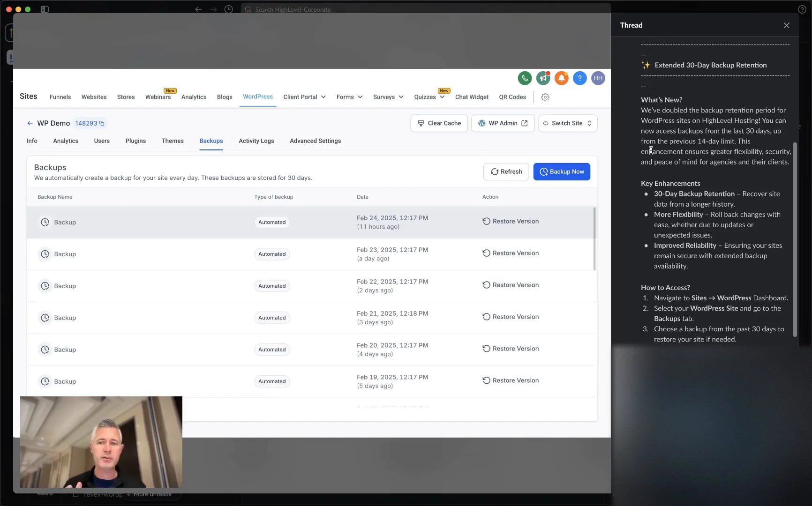Screen dimensions: 812x506
Task: Click the Automated badge for Feb 21 backup
Action: point(272,318)
